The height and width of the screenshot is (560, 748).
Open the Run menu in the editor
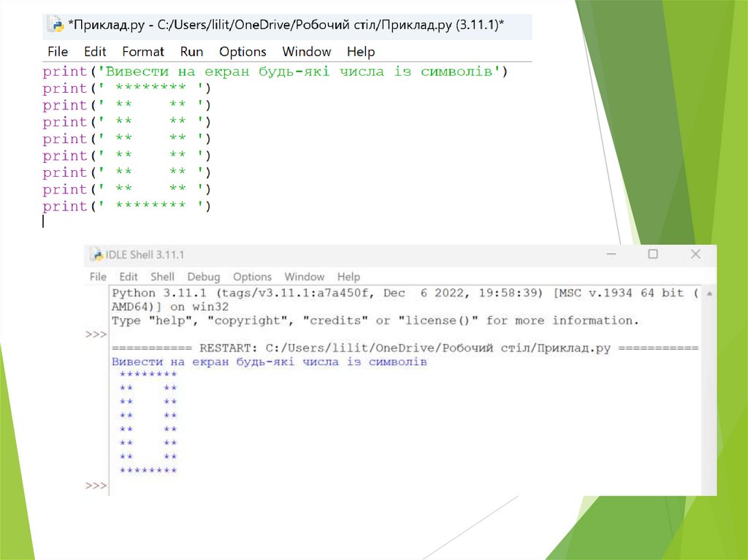(x=191, y=52)
